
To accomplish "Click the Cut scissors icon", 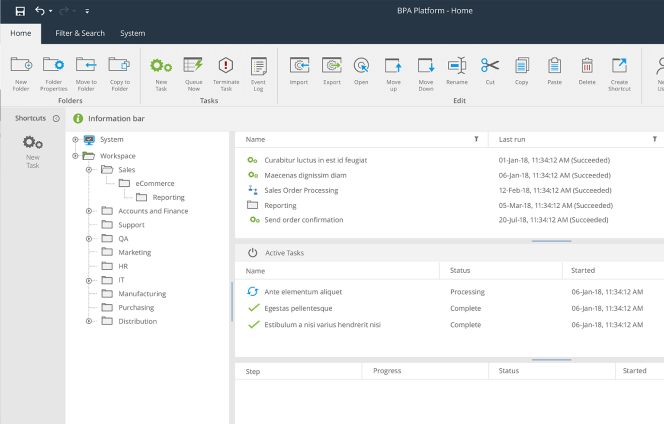I will tap(489, 66).
